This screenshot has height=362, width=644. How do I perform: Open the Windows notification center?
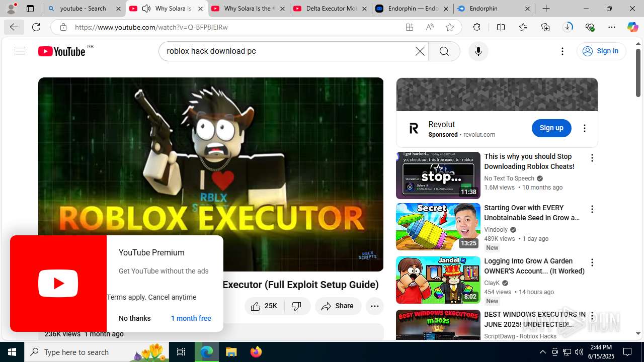tap(628, 352)
